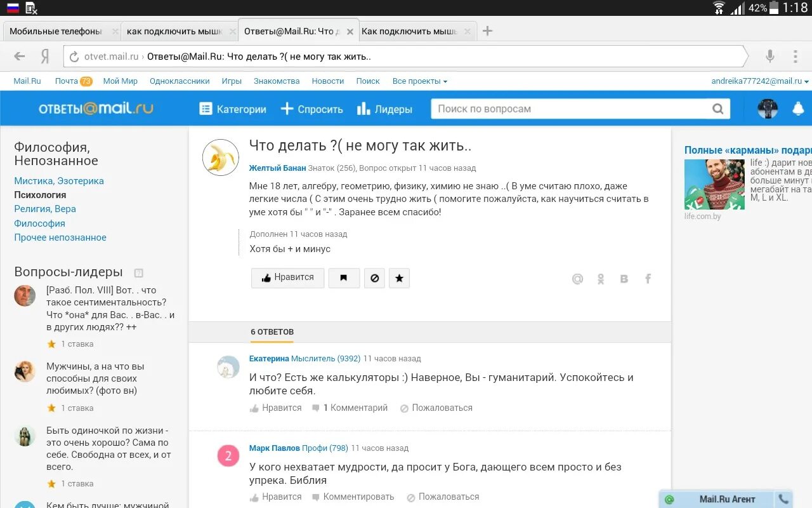Select the "6 ОТВЕТОВ" tab

click(x=272, y=332)
